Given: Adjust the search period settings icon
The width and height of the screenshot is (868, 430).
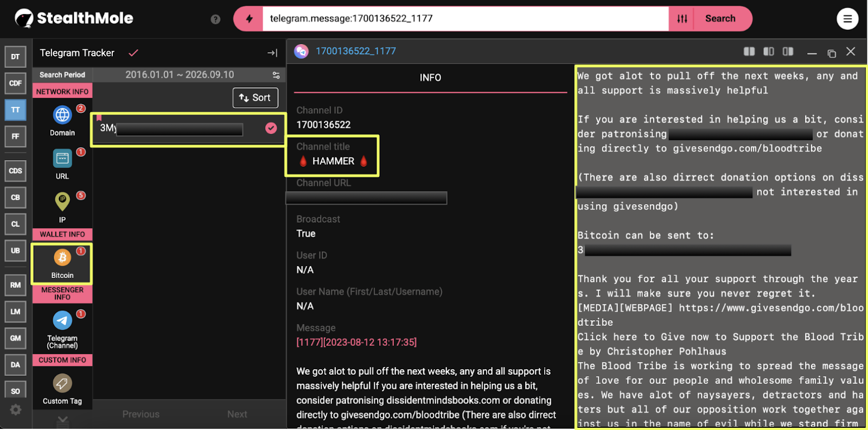Looking at the screenshot, I should (x=276, y=75).
